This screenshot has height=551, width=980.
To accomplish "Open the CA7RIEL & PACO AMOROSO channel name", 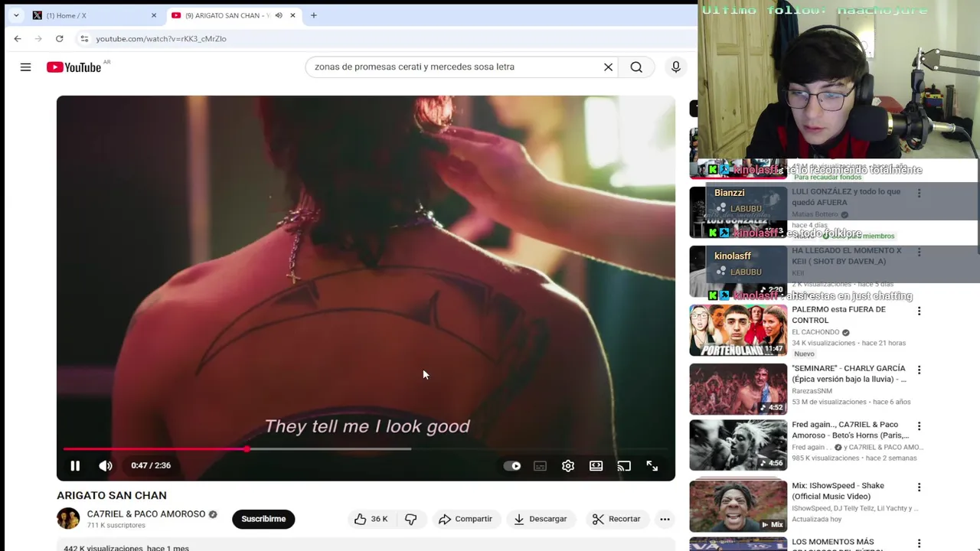I will 145,514.
